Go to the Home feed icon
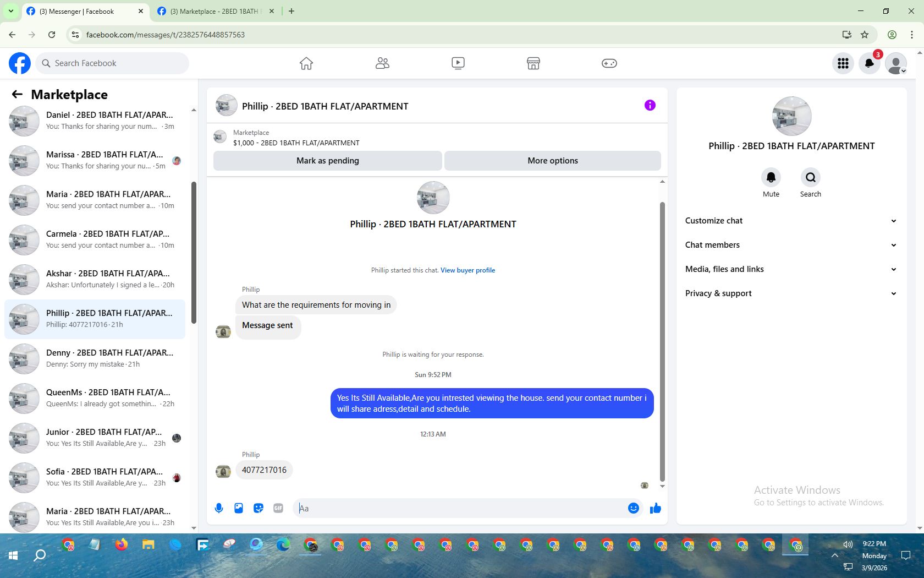924x578 pixels. pos(306,63)
